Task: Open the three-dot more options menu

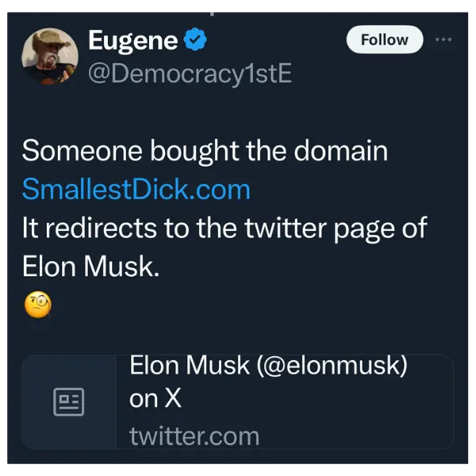Action: click(x=445, y=40)
